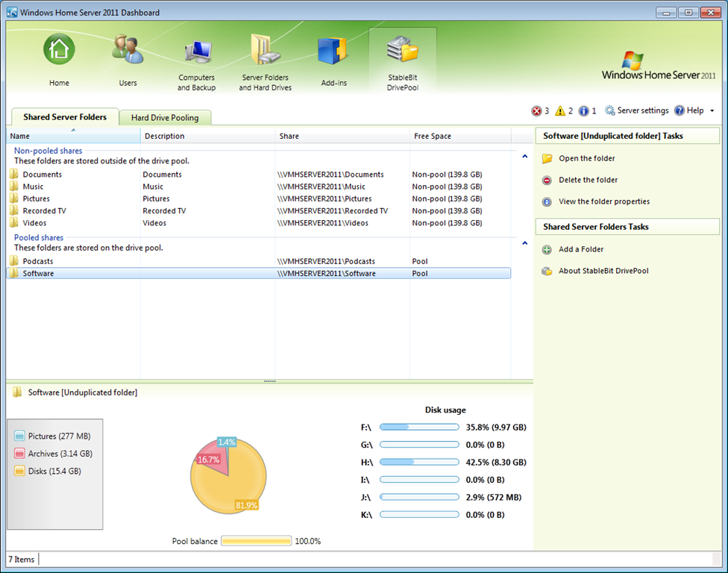Click the Open the folder link
The image size is (728, 573).
click(x=587, y=158)
